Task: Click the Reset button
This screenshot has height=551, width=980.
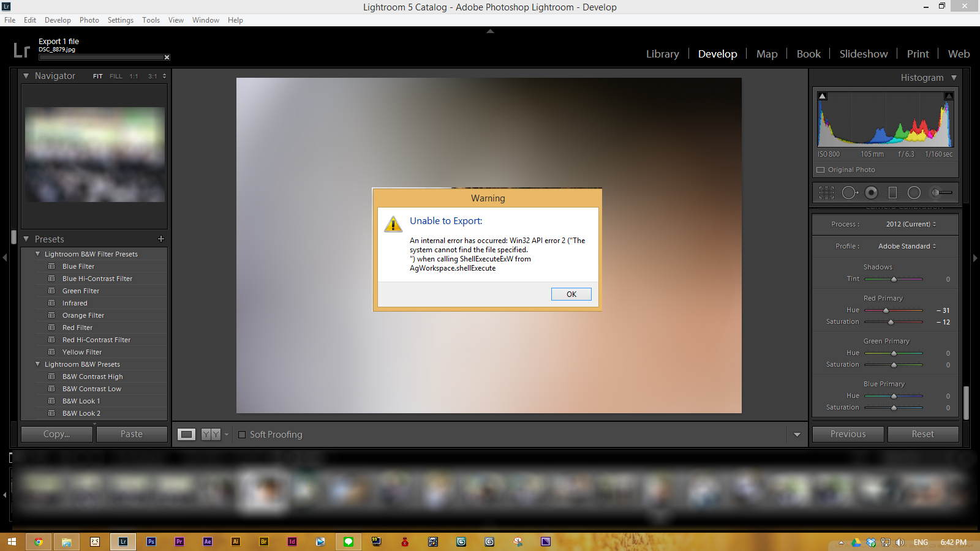Action: 923,434
